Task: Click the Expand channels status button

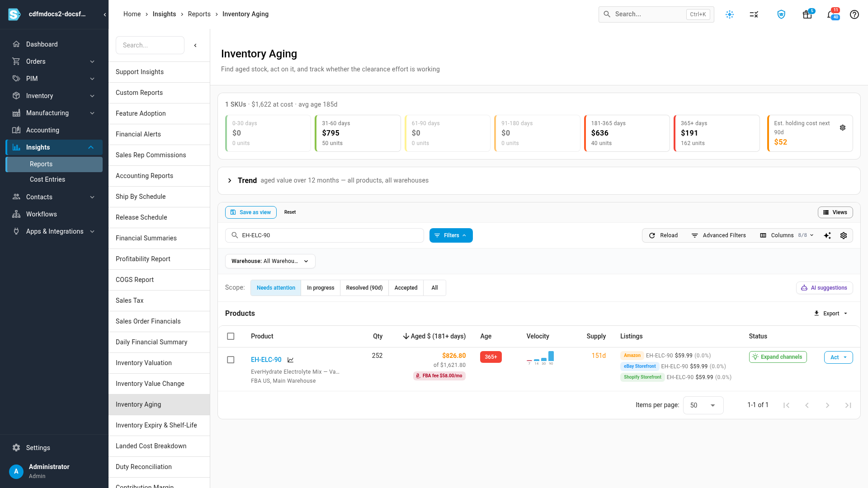Action: (778, 357)
